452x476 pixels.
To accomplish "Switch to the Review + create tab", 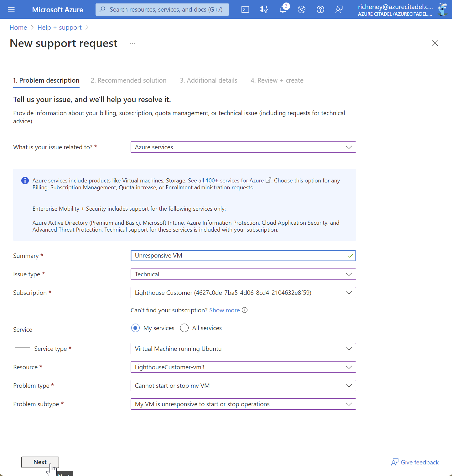I will point(277,80).
